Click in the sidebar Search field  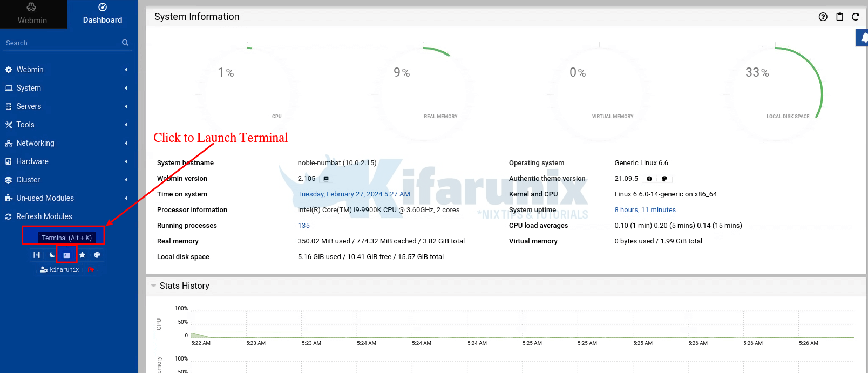click(x=62, y=43)
